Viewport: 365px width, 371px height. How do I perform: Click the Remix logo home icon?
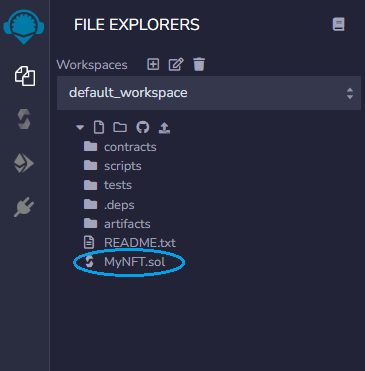[x=24, y=27]
